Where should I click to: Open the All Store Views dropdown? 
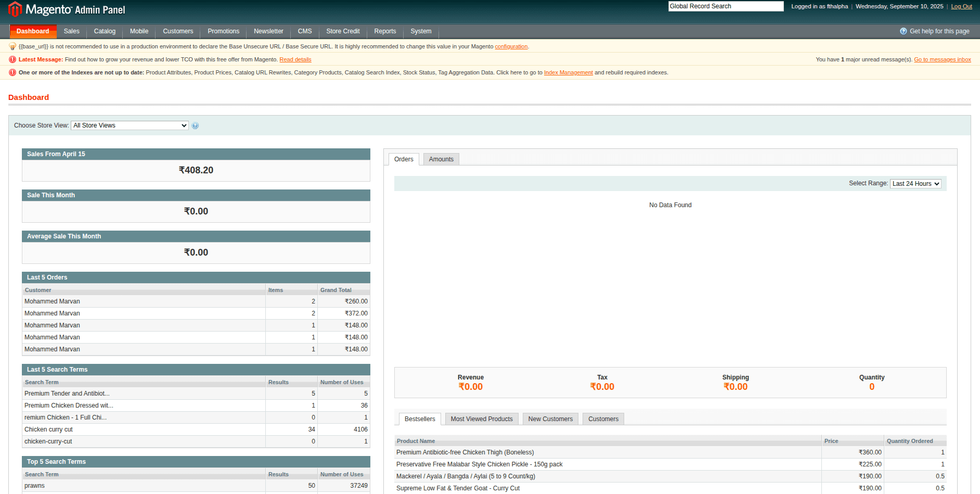coord(129,125)
